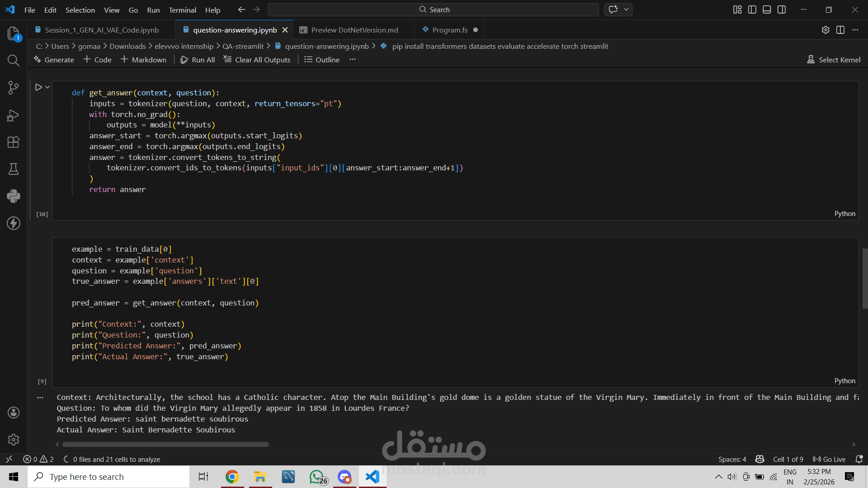Run the get_answer code cell
868x488 pixels.
click(38, 87)
